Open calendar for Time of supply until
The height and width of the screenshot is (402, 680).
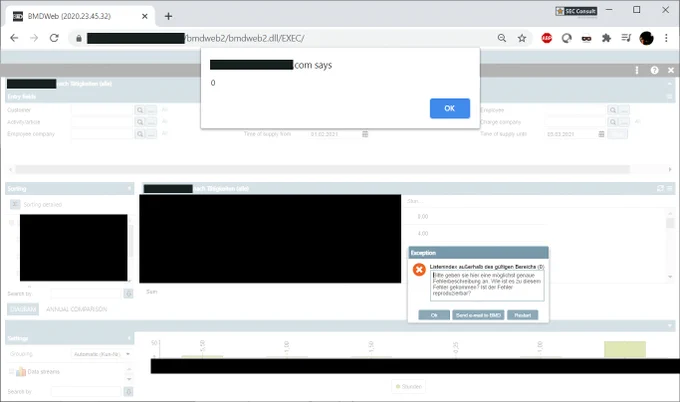(x=602, y=134)
